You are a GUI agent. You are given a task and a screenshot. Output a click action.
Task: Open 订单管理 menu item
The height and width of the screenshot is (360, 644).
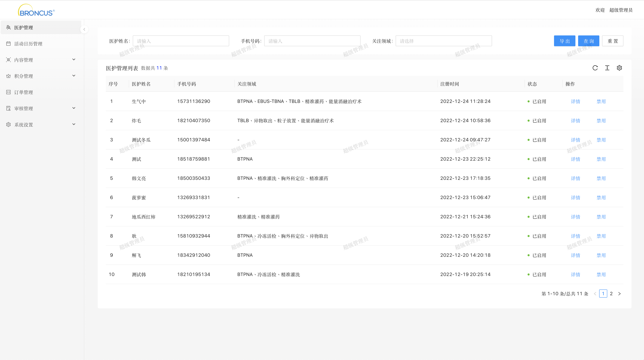(x=41, y=92)
